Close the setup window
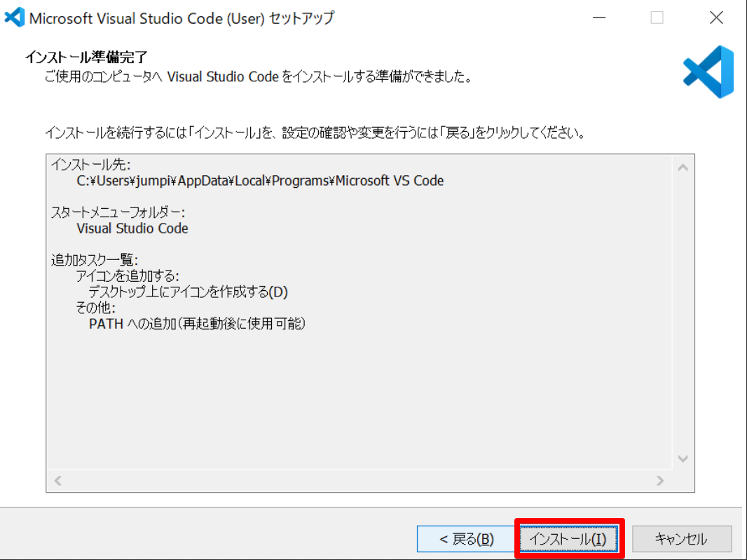 [x=716, y=18]
